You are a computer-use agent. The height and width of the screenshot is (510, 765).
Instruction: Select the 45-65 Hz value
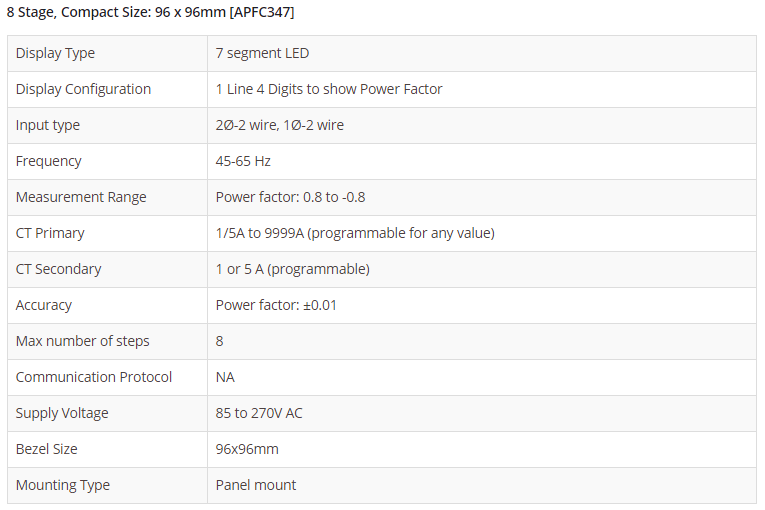tap(243, 161)
